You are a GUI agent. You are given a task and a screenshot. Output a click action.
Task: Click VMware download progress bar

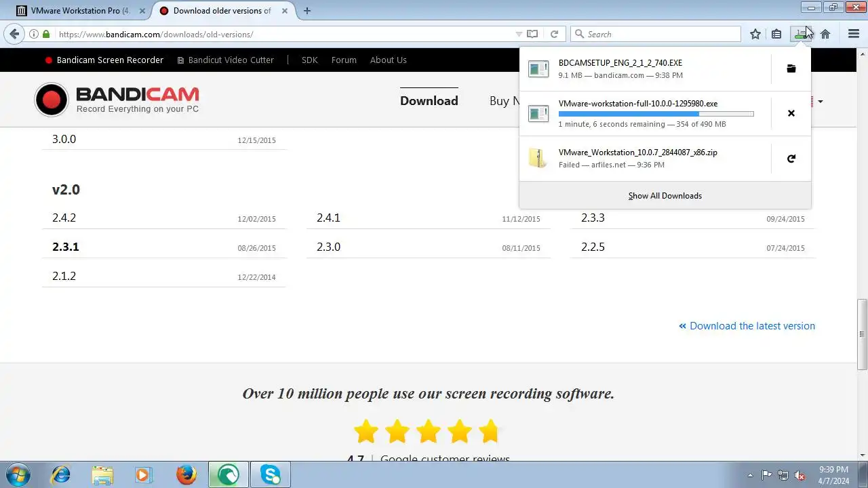tap(656, 114)
